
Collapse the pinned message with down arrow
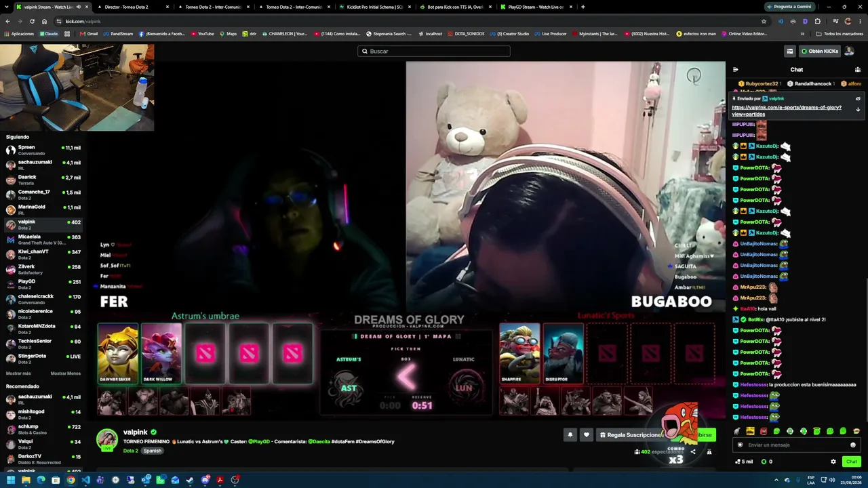858,109
